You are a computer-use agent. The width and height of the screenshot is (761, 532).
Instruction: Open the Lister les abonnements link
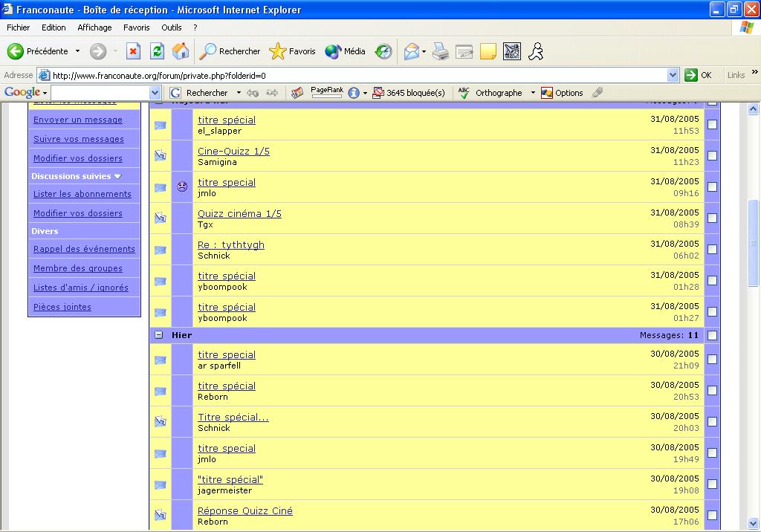click(82, 194)
